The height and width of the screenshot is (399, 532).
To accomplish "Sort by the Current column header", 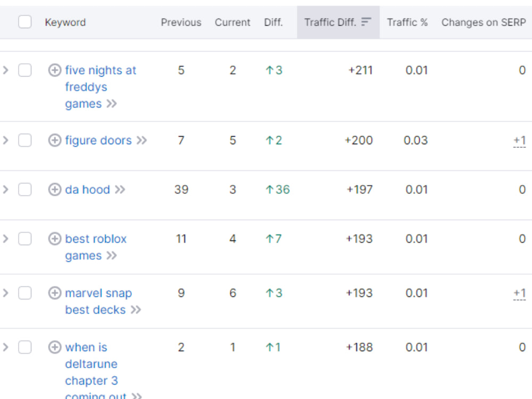I will pos(232,22).
